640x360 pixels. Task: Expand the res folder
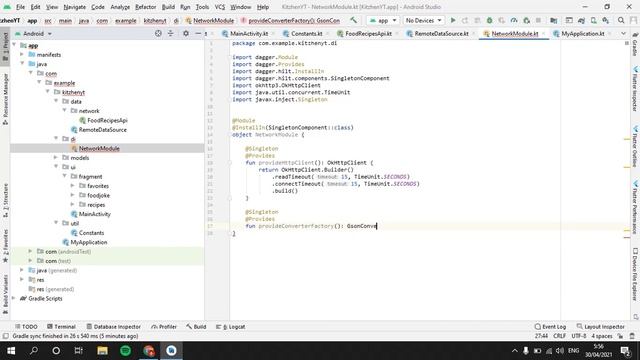tap(22, 279)
